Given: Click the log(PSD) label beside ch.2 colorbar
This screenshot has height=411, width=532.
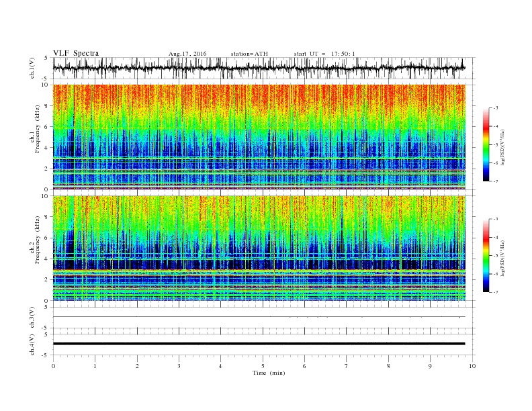Looking at the screenshot, I should point(502,258).
